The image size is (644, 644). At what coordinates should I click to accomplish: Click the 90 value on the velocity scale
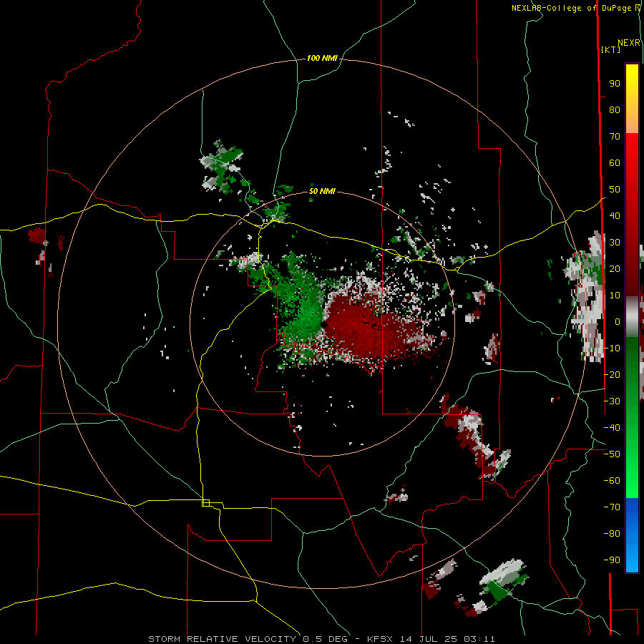click(x=615, y=84)
